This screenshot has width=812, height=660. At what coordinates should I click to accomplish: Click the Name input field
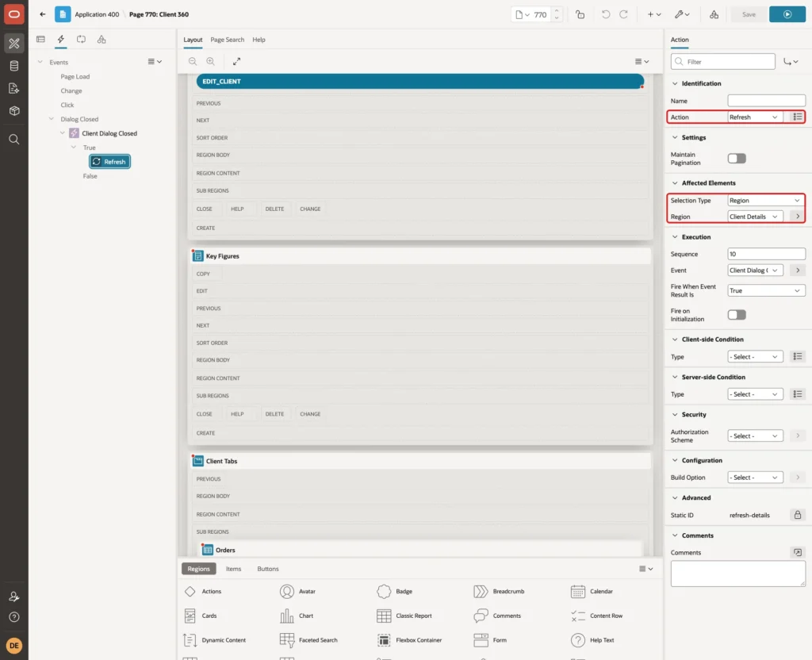coord(766,101)
